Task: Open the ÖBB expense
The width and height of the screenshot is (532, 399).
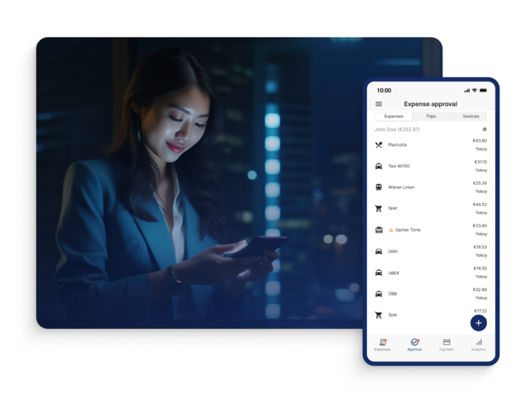Action: click(431, 294)
